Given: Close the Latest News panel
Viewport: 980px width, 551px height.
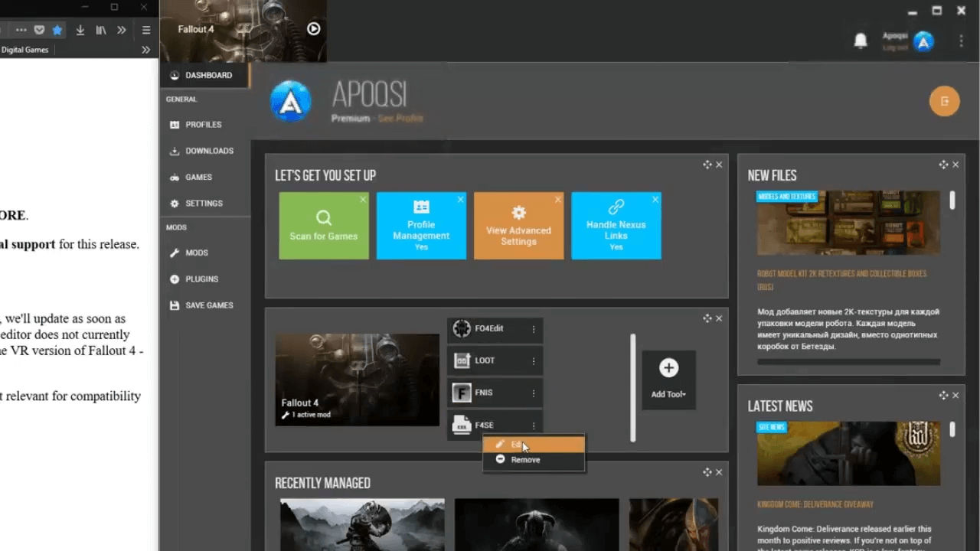Looking at the screenshot, I should (955, 396).
